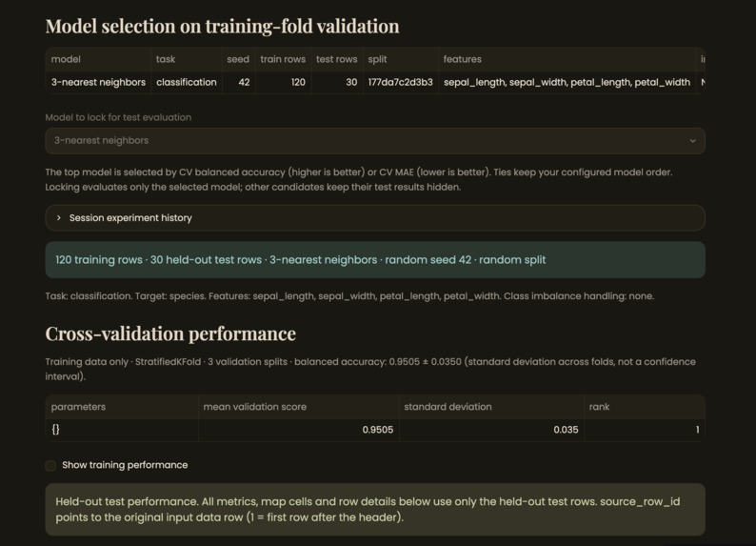Enable the Show training performance checkbox
756x546 pixels.
click(x=50, y=465)
